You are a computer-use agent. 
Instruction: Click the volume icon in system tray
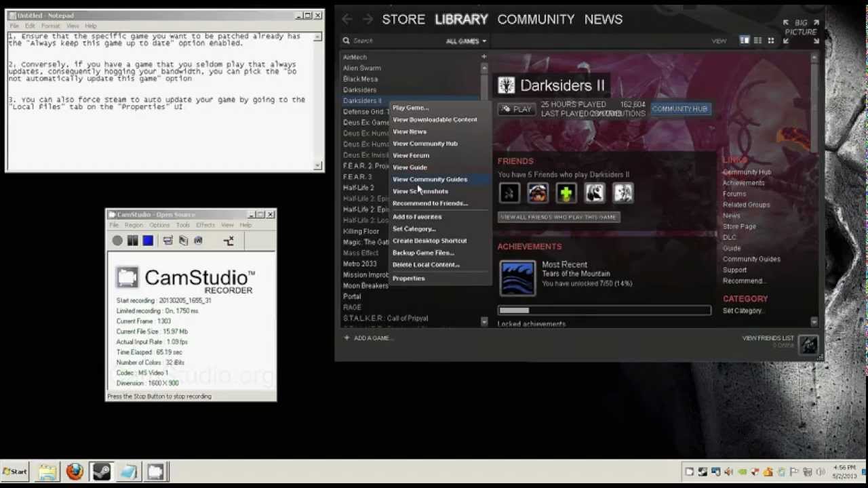click(821, 472)
